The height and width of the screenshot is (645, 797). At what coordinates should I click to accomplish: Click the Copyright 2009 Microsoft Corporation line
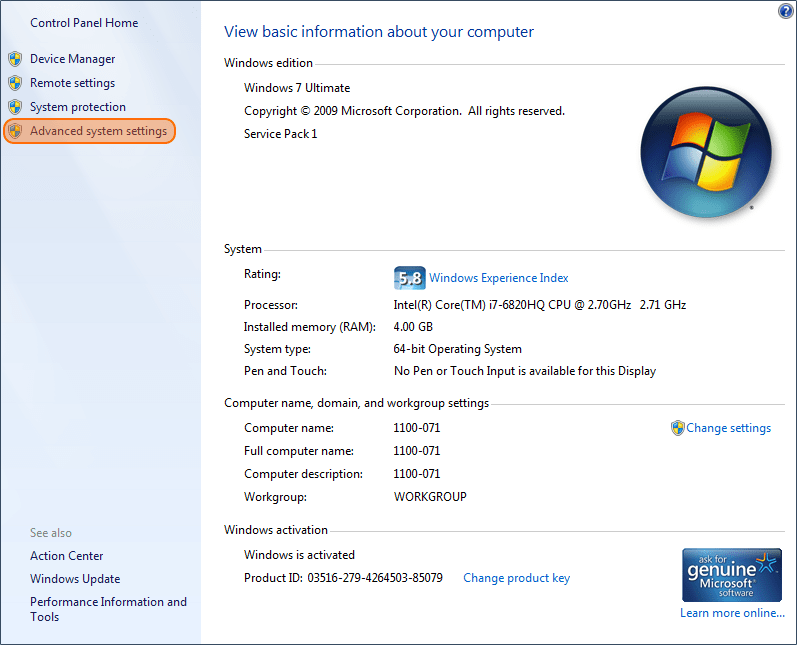(404, 111)
